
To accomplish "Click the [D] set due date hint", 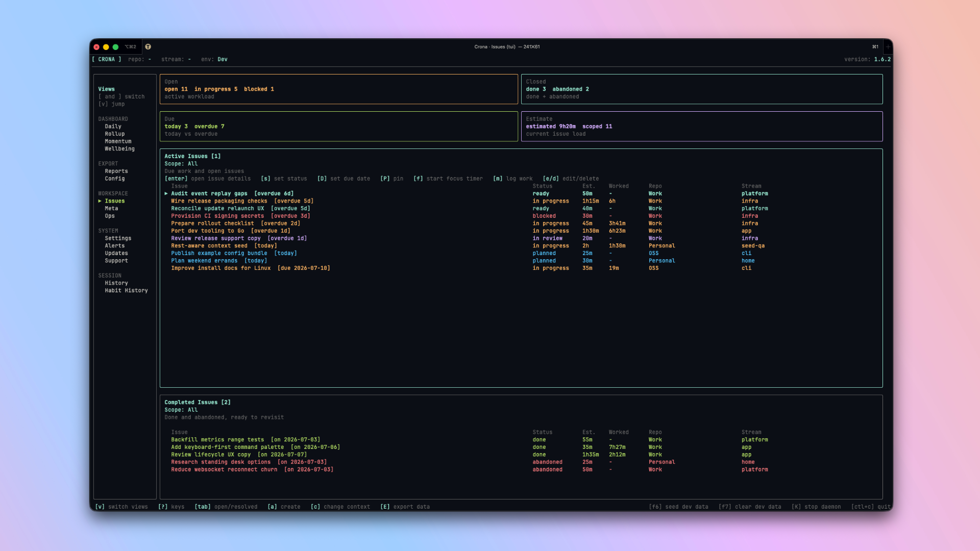I will click(x=344, y=179).
